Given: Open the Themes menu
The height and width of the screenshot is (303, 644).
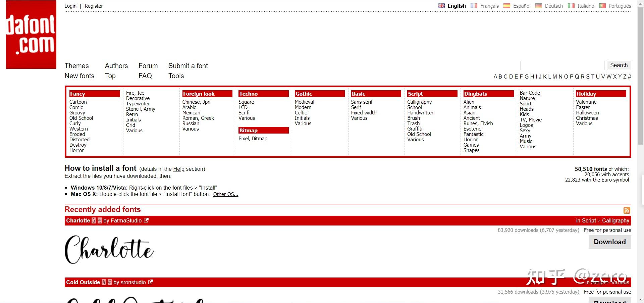Looking at the screenshot, I should point(77,66).
